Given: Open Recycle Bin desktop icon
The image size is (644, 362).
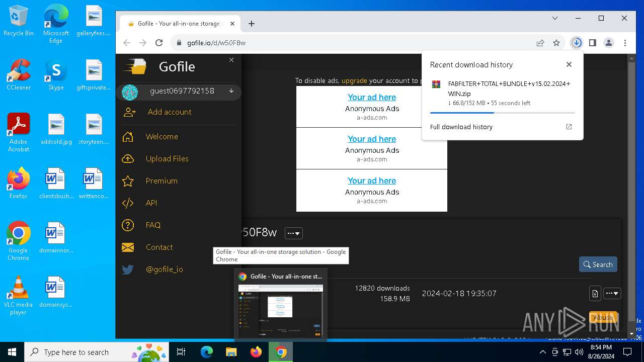Looking at the screenshot, I should tap(18, 21).
